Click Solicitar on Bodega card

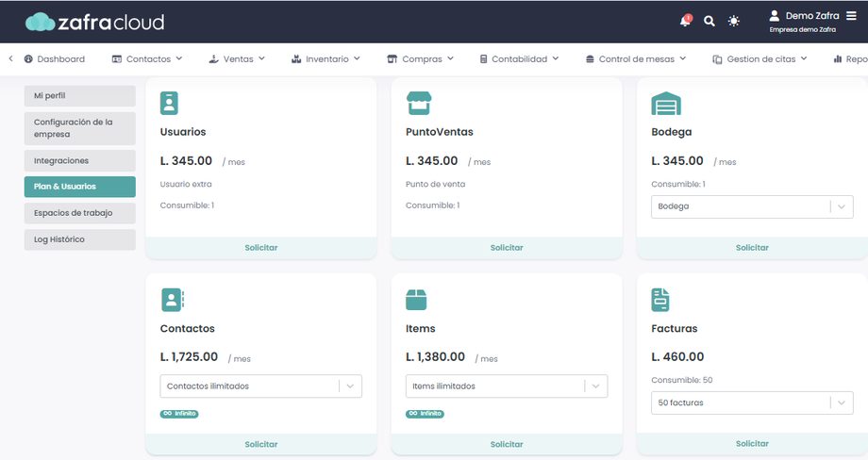point(752,248)
